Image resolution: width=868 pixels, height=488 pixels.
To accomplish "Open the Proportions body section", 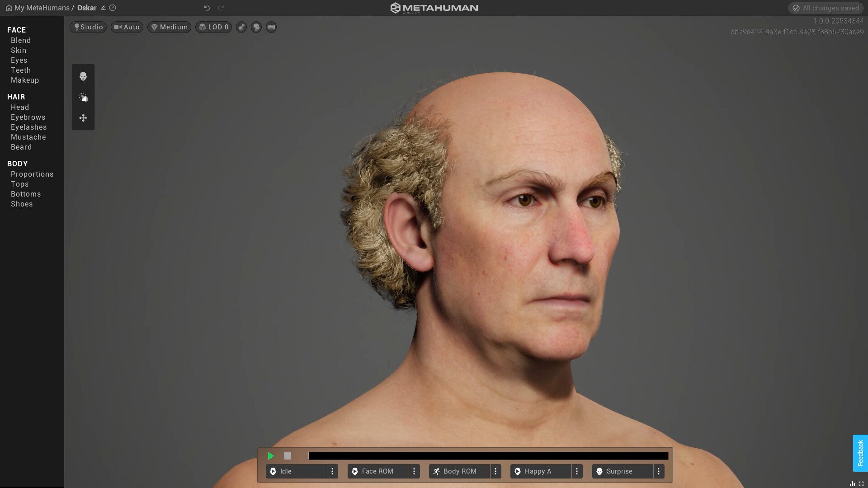I will 32,174.
